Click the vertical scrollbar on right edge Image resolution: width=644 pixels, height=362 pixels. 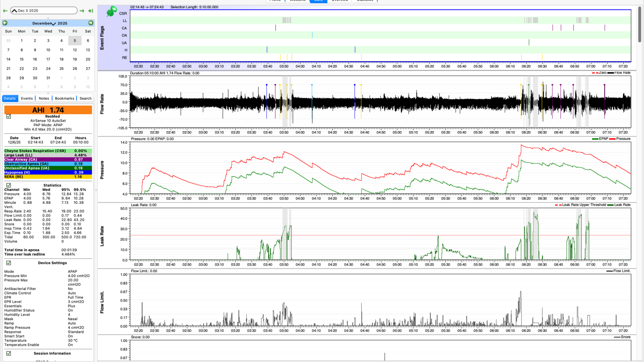pyautogui.click(x=640, y=25)
